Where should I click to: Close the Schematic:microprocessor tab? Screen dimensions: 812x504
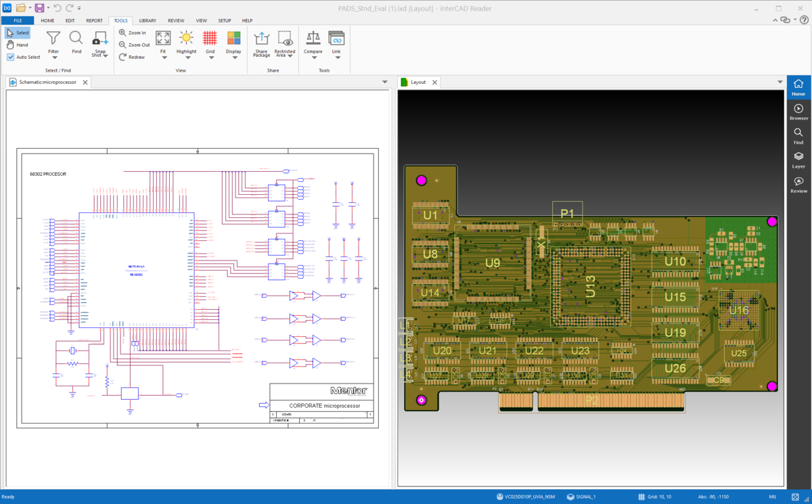pos(85,82)
